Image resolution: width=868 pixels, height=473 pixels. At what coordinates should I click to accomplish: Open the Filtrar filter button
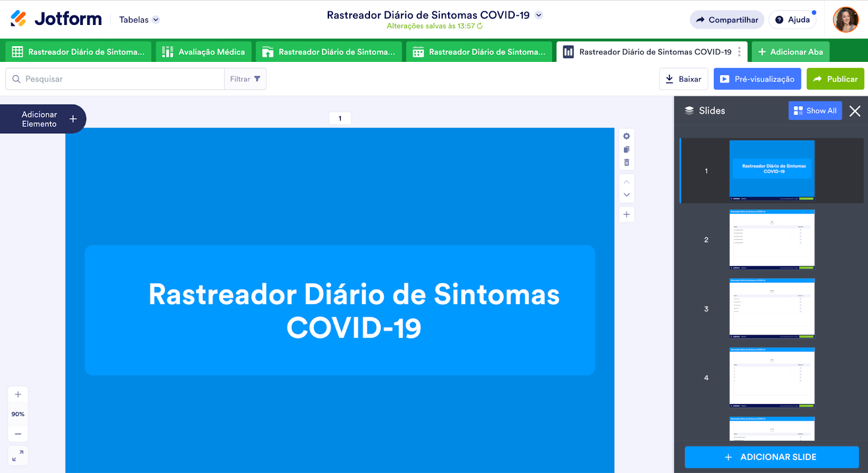click(x=245, y=79)
